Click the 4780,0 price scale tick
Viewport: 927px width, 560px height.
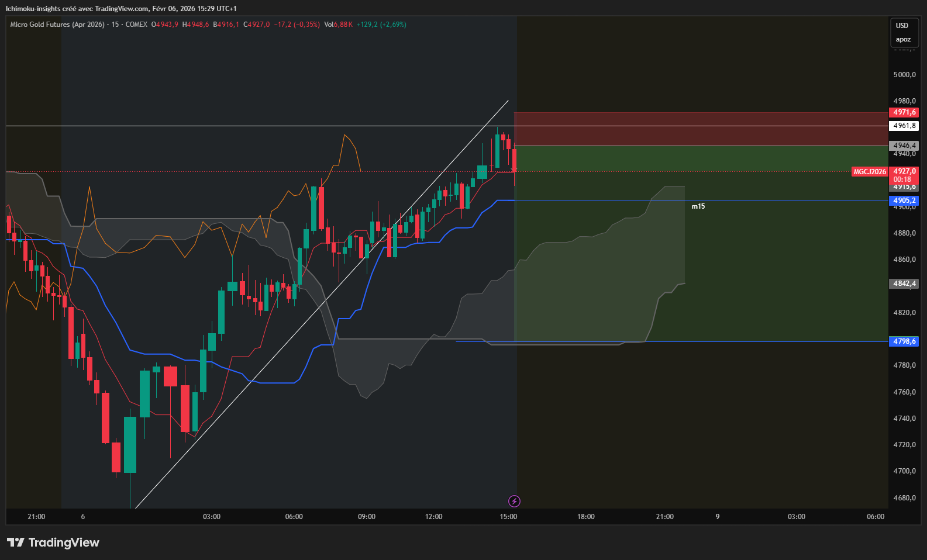[905, 365]
